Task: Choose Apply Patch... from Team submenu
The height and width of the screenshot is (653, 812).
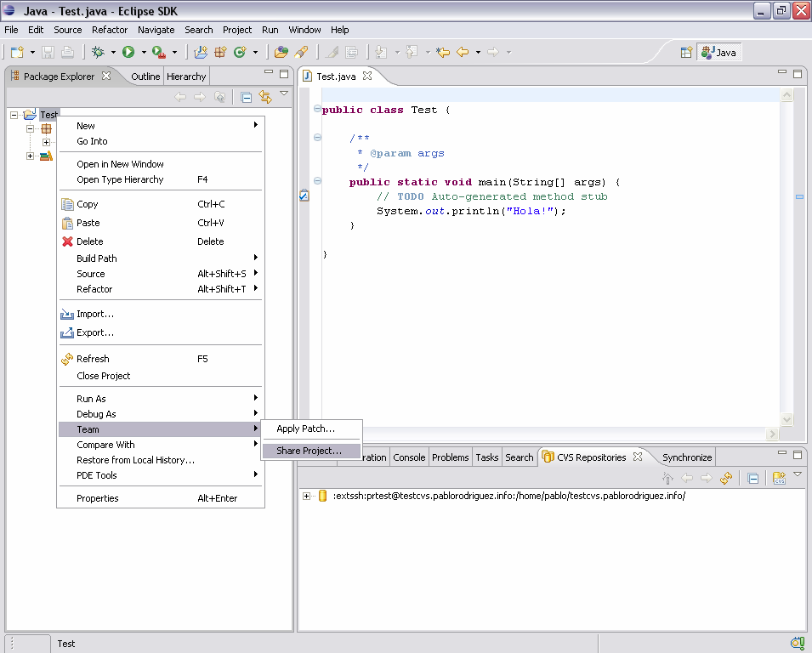Action: (312, 429)
